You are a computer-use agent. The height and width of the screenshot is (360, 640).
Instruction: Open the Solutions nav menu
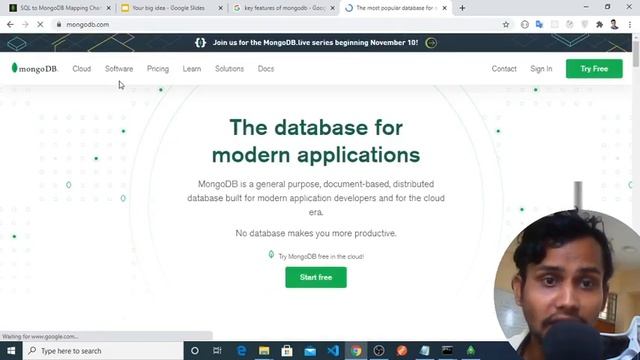pos(229,69)
